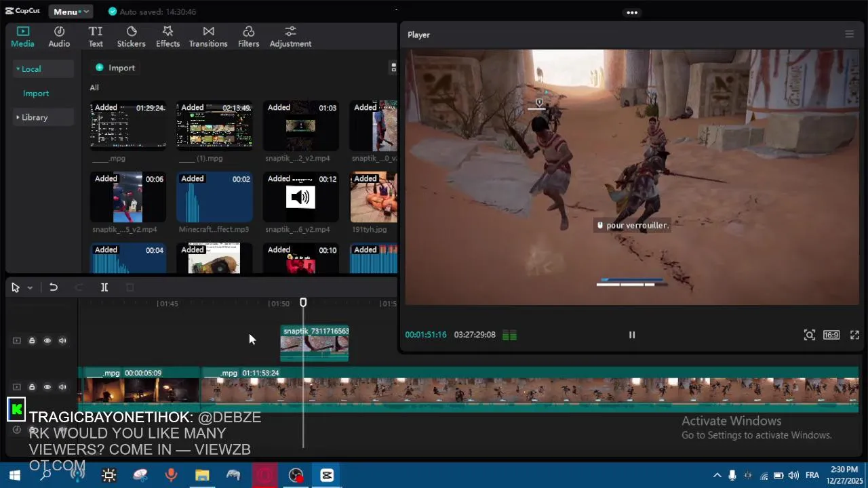The width and height of the screenshot is (868, 488).
Task: Select the pointer selection tool
Action: 15,287
